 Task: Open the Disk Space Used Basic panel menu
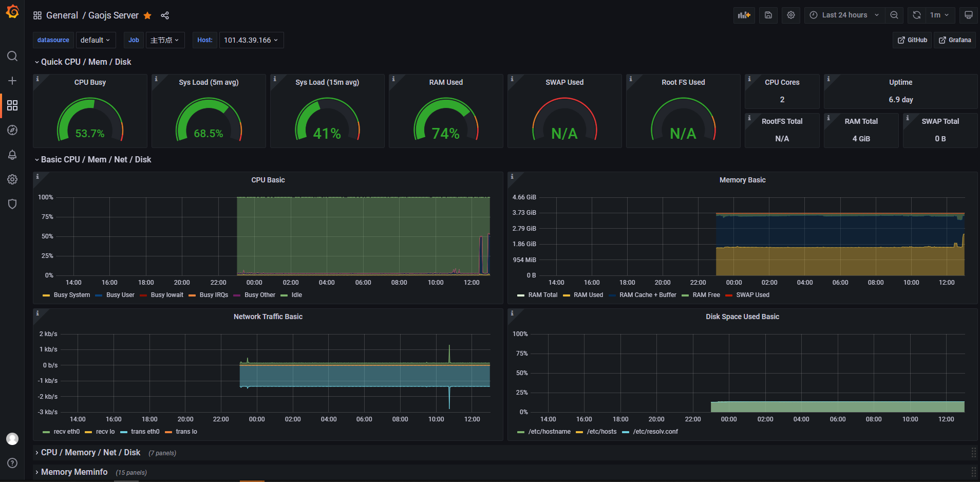click(x=742, y=317)
